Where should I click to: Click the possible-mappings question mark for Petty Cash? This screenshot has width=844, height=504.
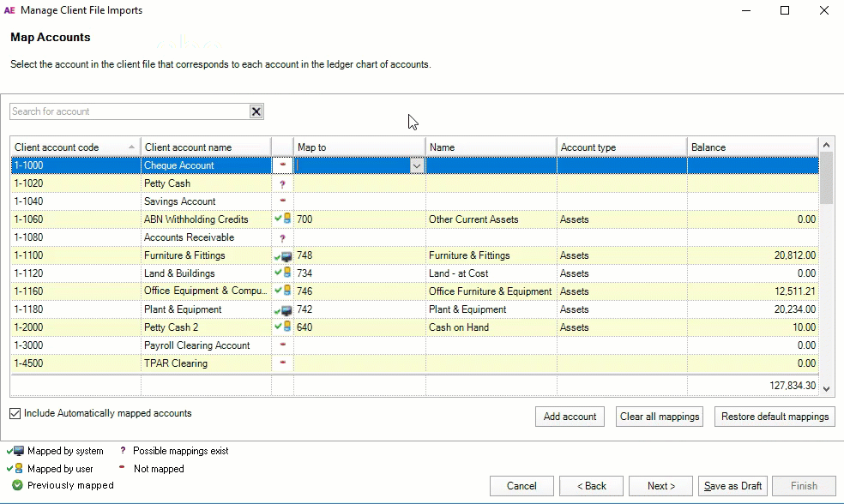pyautogui.click(x=282, y=183)
